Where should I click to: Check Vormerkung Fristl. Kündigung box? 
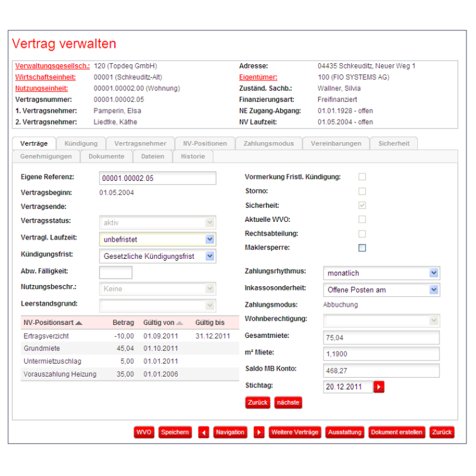point(362,177)
